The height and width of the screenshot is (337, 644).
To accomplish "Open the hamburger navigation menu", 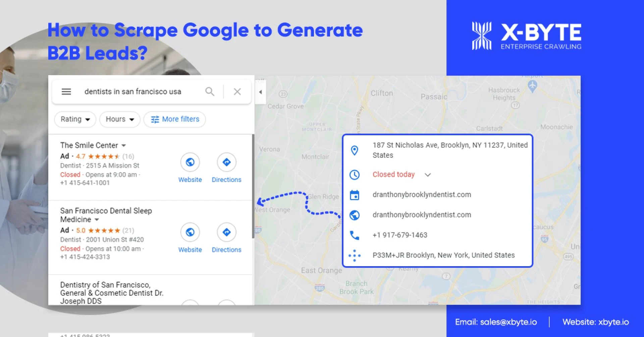I will pyautogui.click(x=66, y=91).
